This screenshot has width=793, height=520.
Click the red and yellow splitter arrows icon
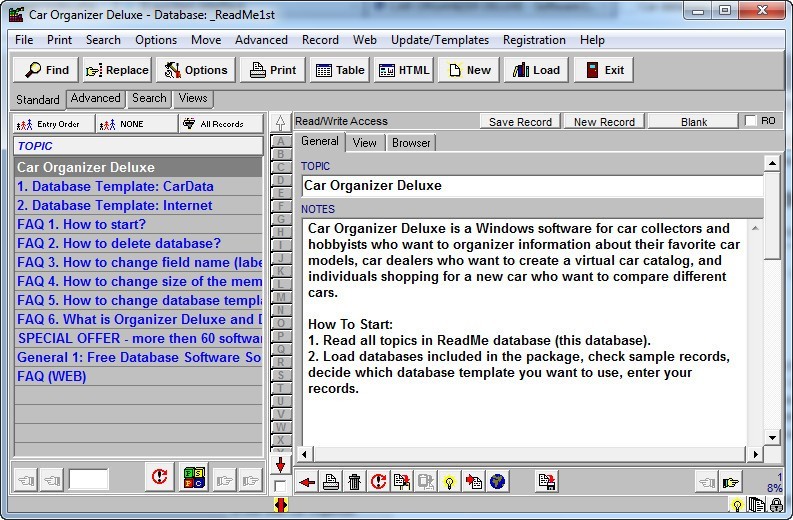coord(281,505)
